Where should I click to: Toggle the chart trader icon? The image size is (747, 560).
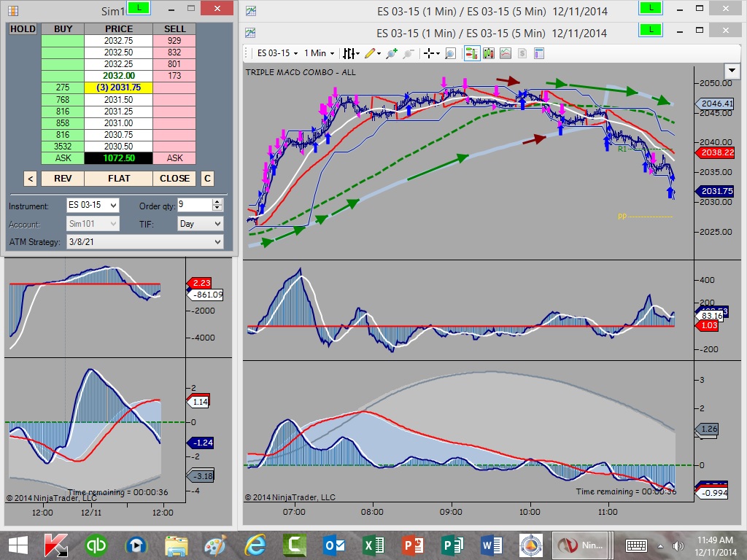point(472,53)
